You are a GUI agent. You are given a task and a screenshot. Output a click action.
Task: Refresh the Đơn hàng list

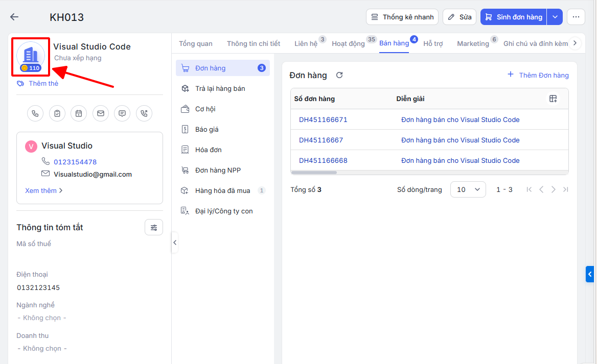click(339, 75)
